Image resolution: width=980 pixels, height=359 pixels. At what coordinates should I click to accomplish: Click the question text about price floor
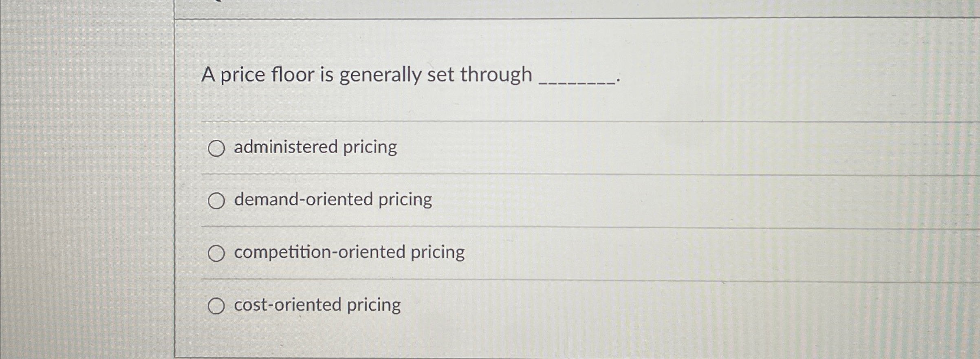(x=367, y=75)
